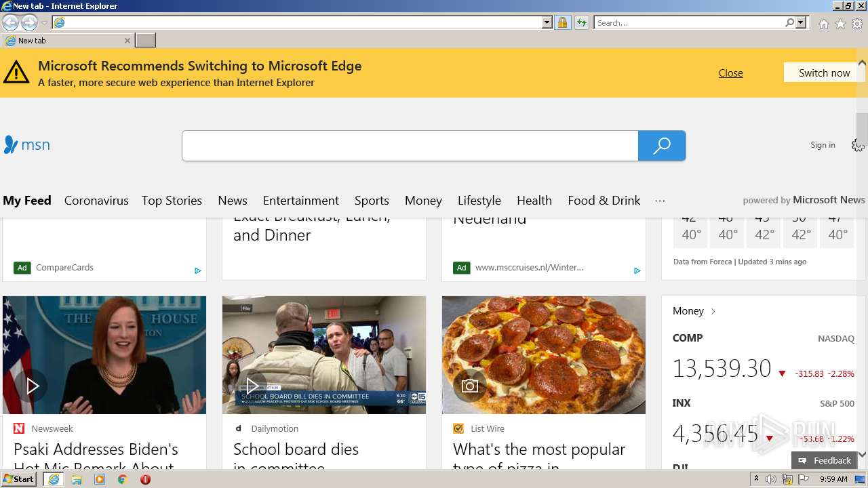Image resolution: width=868 pixels, height=488 pixels.
Task: Open the Entertainment section
Action: pyautogui.click(x=301, y=201)
